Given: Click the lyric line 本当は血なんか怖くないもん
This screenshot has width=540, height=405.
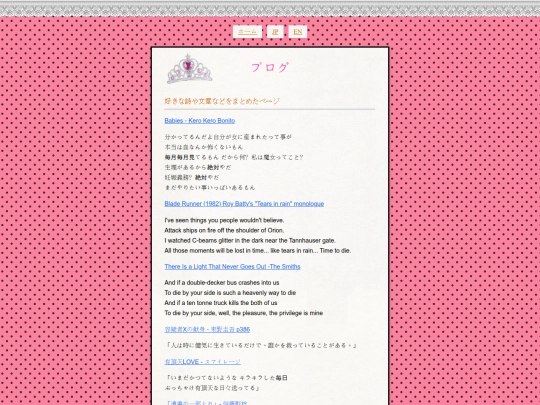Looking at the screenshot, I should click(204, 147).
